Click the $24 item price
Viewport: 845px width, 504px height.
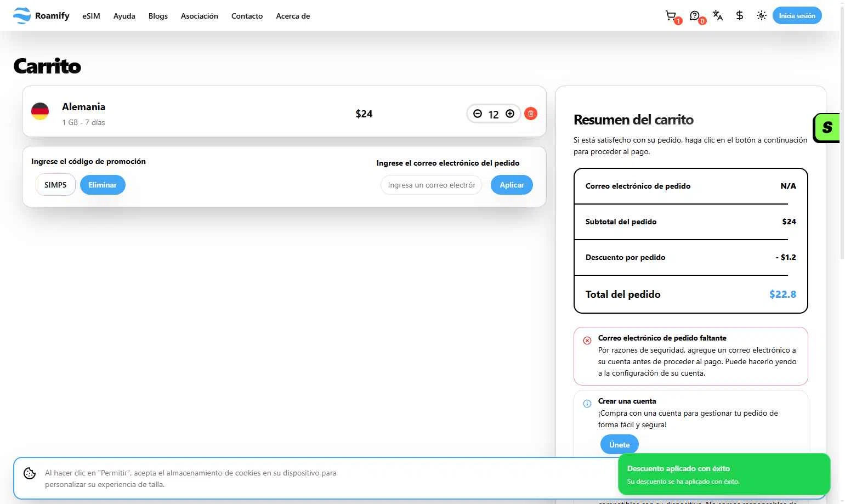point(364,114)
